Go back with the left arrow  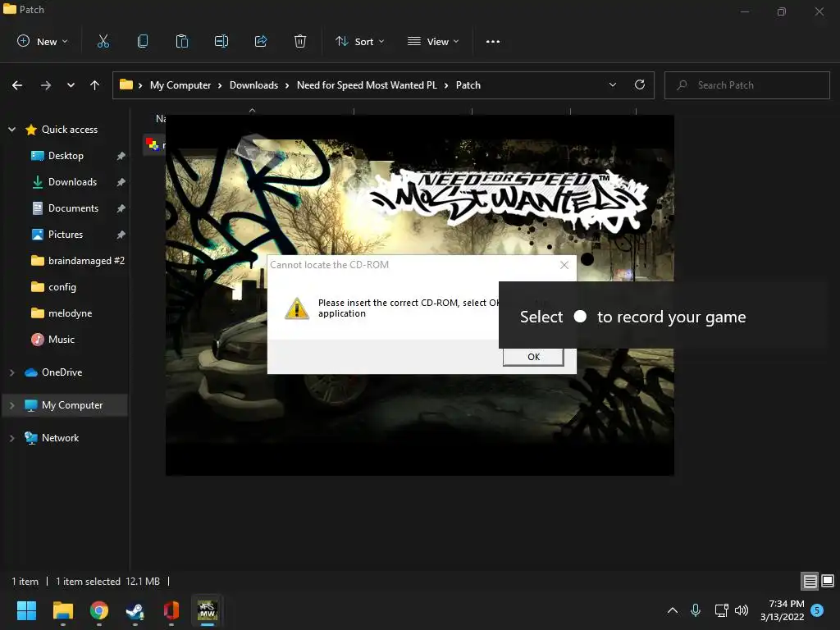(x=17, y=85)
